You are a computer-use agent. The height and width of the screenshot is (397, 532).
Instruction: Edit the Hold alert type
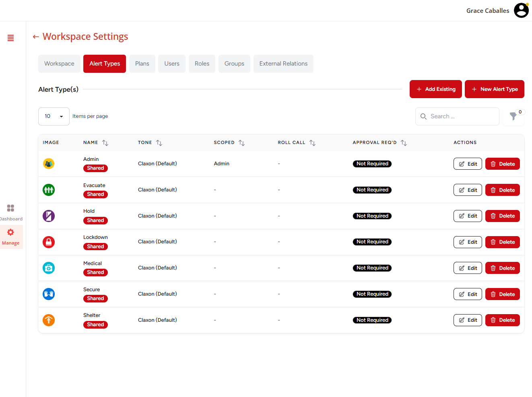point(468,216)
